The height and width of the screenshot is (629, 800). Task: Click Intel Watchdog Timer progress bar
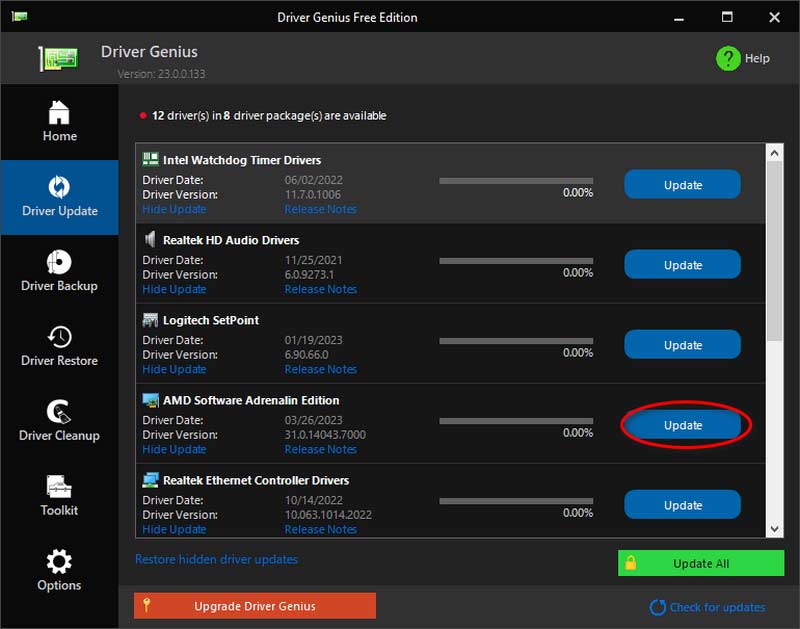pos(516,181)
